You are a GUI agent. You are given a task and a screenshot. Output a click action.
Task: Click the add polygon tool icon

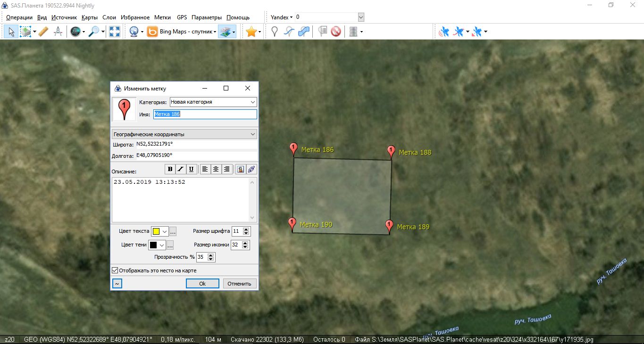(x=304, y=32)
